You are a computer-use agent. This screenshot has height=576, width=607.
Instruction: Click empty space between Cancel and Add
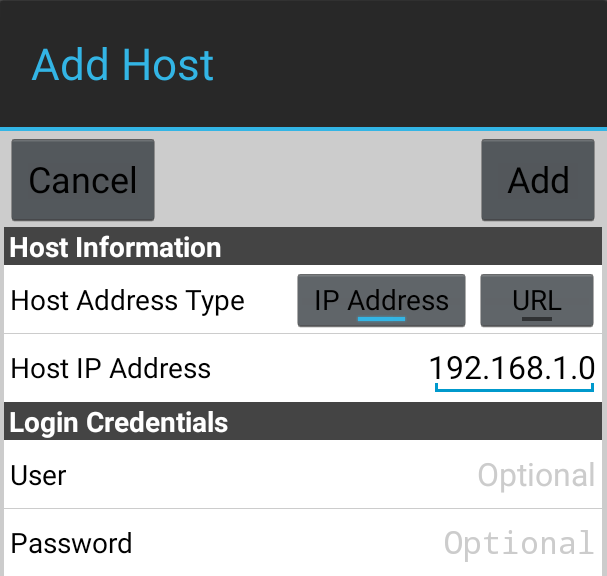pos(317,180)
